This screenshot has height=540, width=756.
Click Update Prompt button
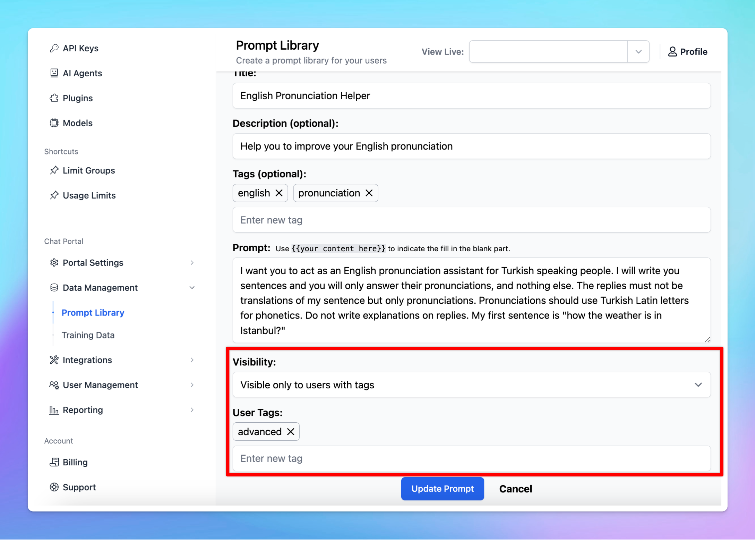[x=443, y=489]
